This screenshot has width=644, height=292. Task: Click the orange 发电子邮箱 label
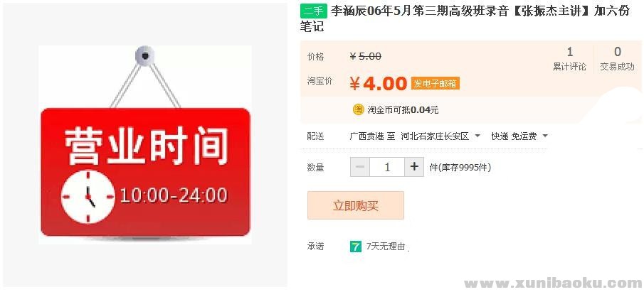435,84
